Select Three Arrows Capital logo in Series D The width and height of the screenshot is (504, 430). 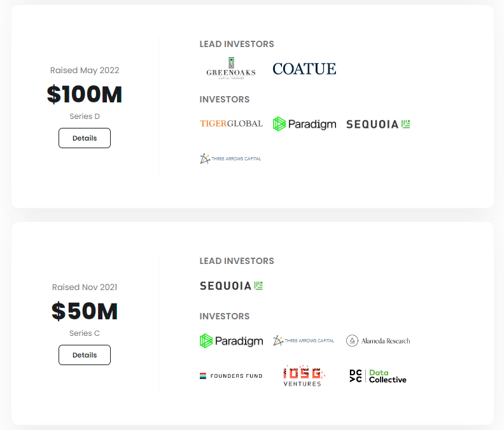[x=230, y=158]
